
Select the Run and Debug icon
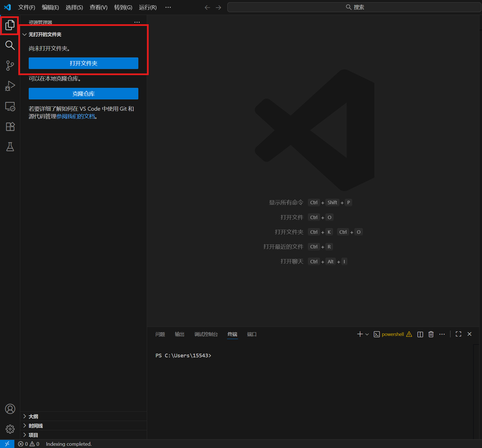(x=10, y=86)
